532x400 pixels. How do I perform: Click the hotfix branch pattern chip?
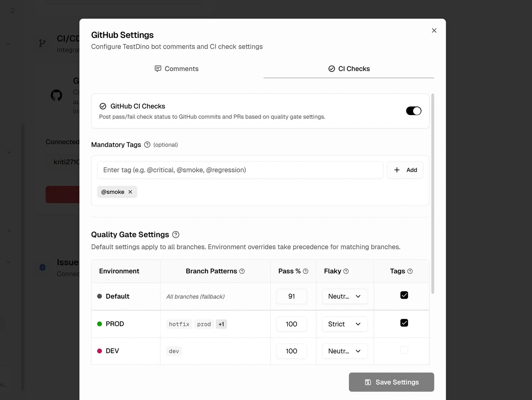pyautogui.click(x=179, y=324)
